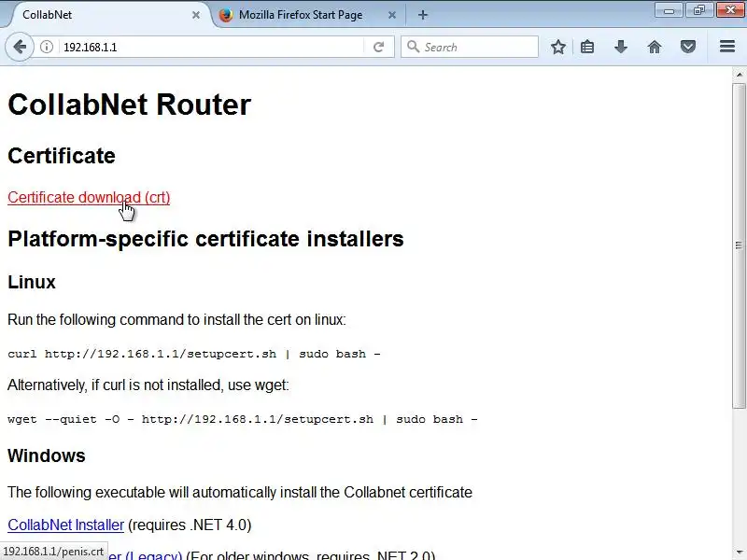This screenshot has height=560, width=747.
Task: Click 'Run the following command' paragraph
Action: click(176, 319)
